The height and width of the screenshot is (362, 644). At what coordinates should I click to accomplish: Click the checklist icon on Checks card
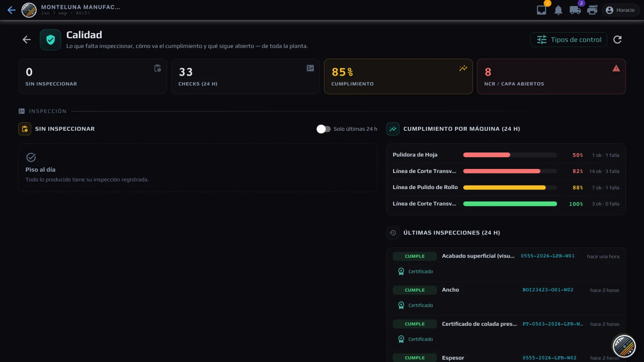pyautogui.click(x=310, y=68)
